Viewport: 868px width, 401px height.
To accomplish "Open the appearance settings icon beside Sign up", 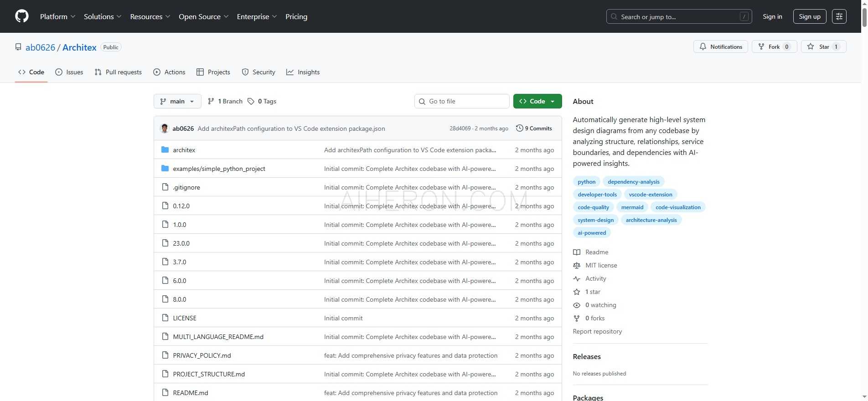I will coord(839,16).
